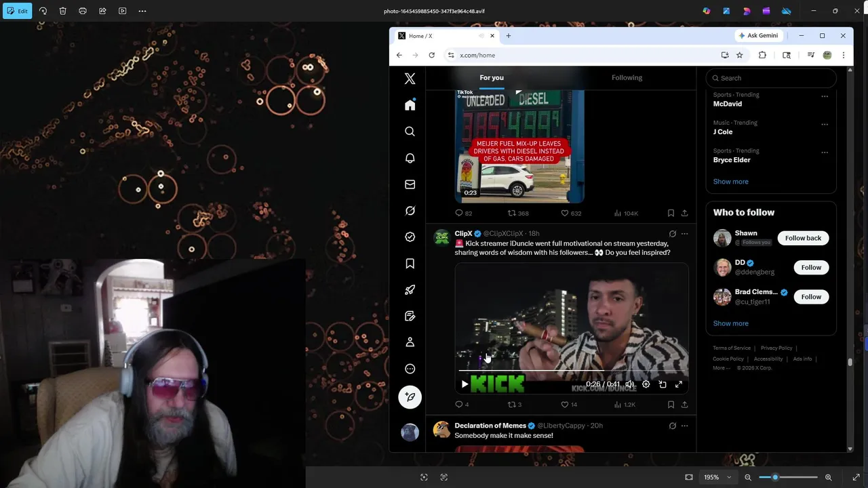
Task: Click the X search field
Action: click(771, 78)
